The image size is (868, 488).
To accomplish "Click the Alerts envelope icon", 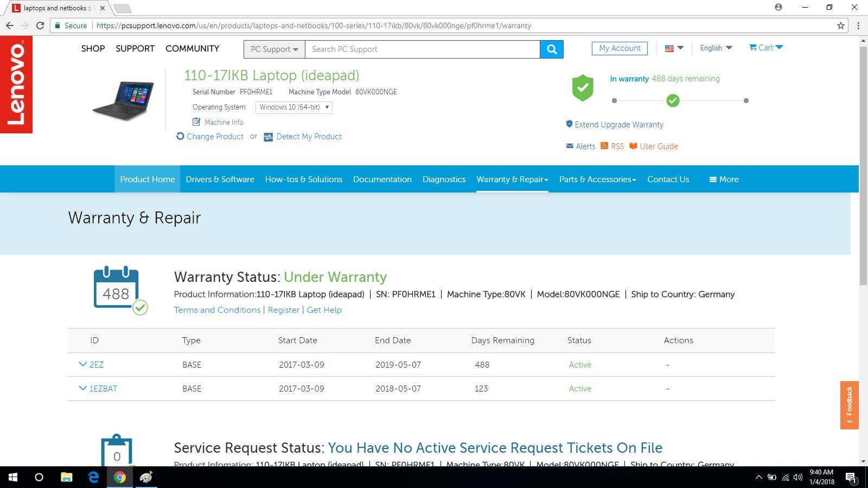I will coord(570,146).
